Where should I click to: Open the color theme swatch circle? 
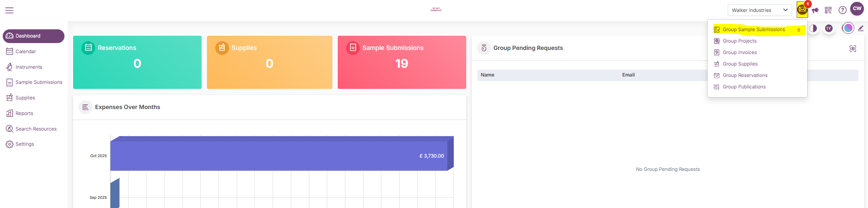(847, 28)
